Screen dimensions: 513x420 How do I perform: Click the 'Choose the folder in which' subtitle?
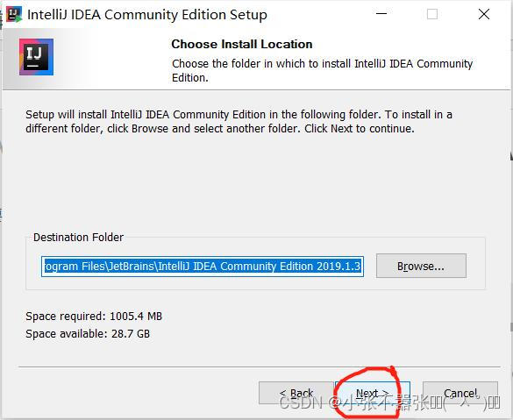point(322,71)
